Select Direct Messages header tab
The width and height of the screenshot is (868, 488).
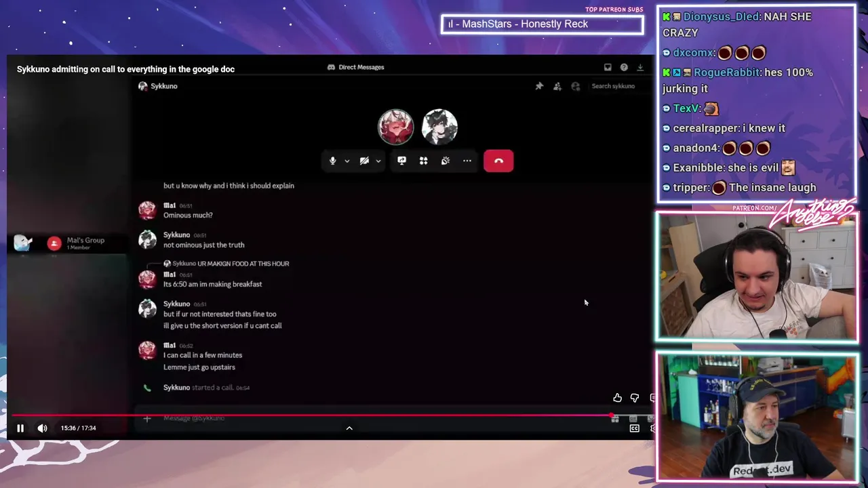coord(355,67)
